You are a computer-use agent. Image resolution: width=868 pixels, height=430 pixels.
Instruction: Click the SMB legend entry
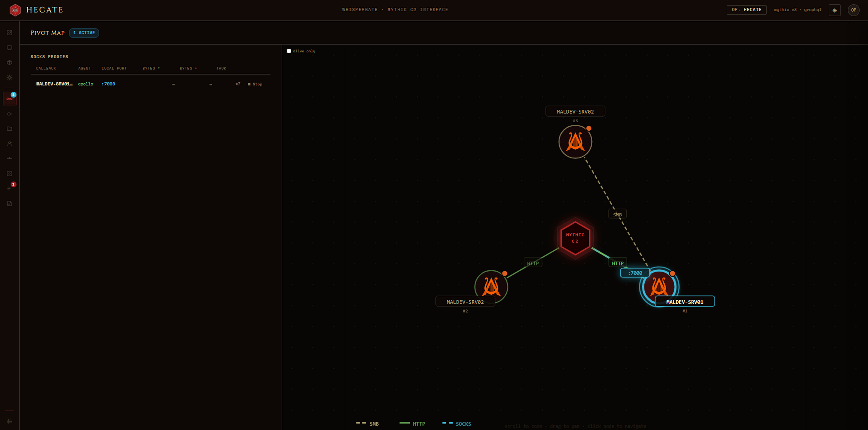pyautogui.click(x=367, y=424)
